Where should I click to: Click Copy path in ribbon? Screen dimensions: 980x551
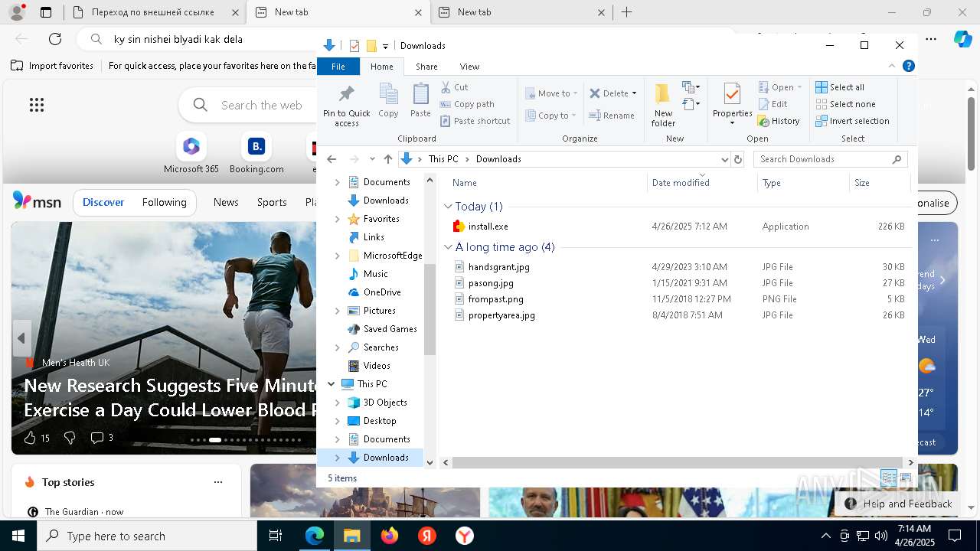467,104
